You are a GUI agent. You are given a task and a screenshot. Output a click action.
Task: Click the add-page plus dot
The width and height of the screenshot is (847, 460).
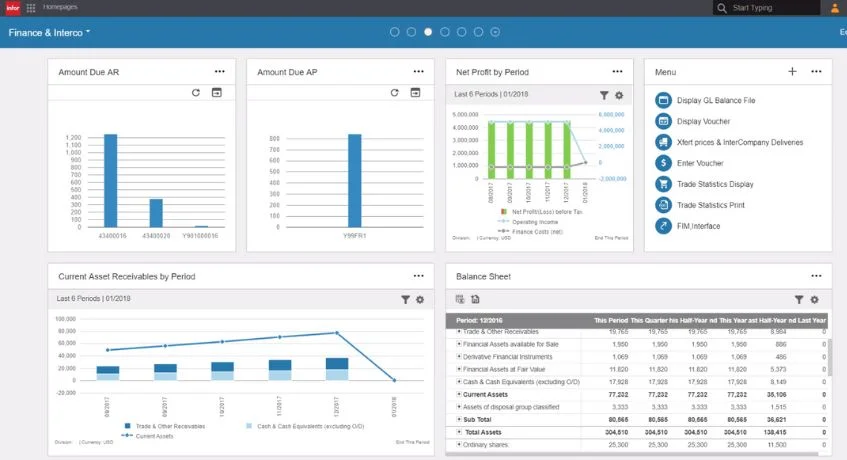[495, 32]
